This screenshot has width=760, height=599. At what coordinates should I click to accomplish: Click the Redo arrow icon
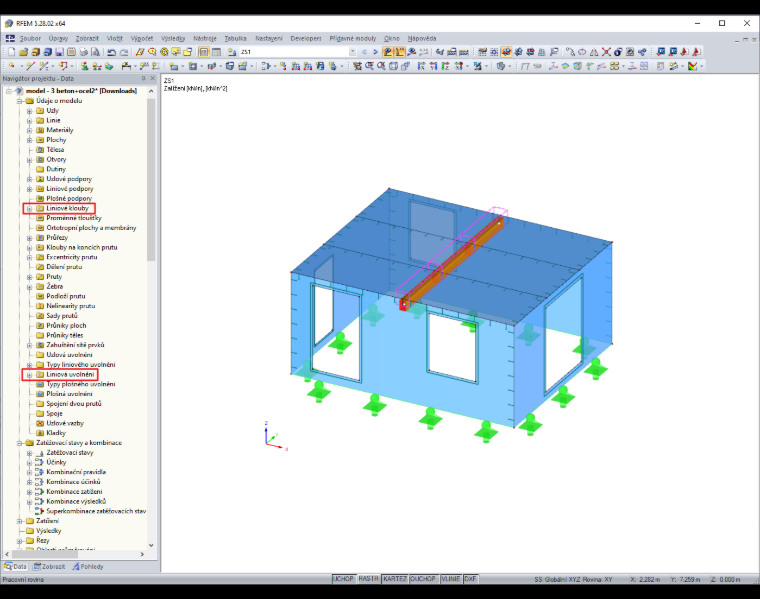point(124,52)
